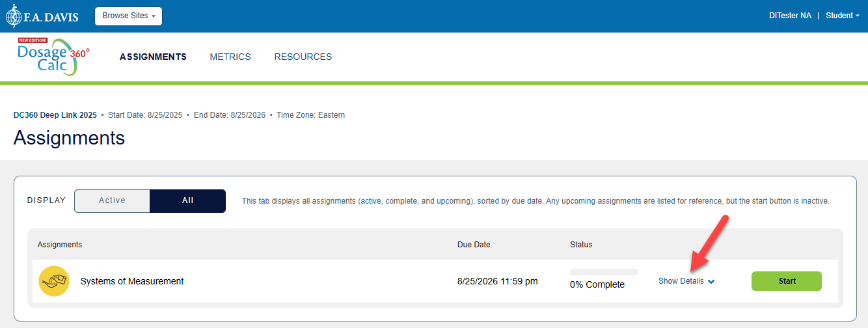Open the Browse Sites dropdown
Image resolution: width=868 pixels, height=328 pixels.
tap(128, 16)
